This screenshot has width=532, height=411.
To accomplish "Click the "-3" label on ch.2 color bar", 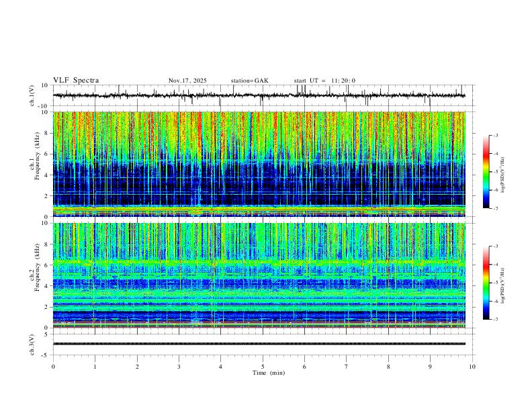I will pos(495,246).
